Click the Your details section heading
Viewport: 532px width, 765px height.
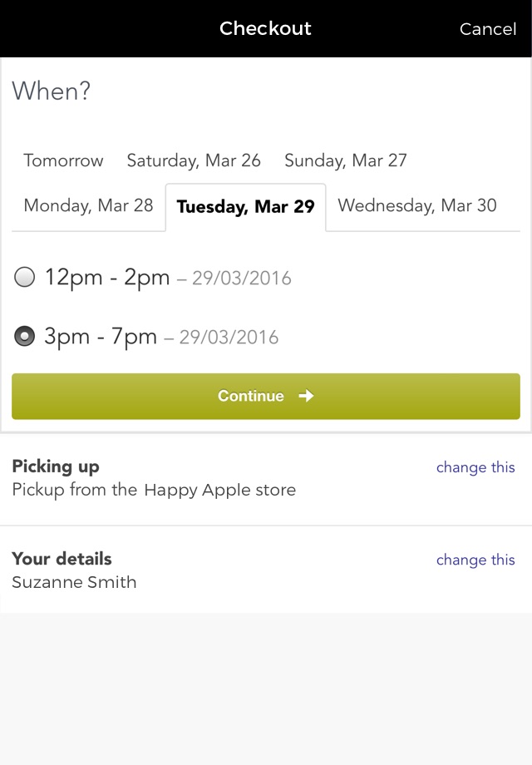tap(62, 559)
